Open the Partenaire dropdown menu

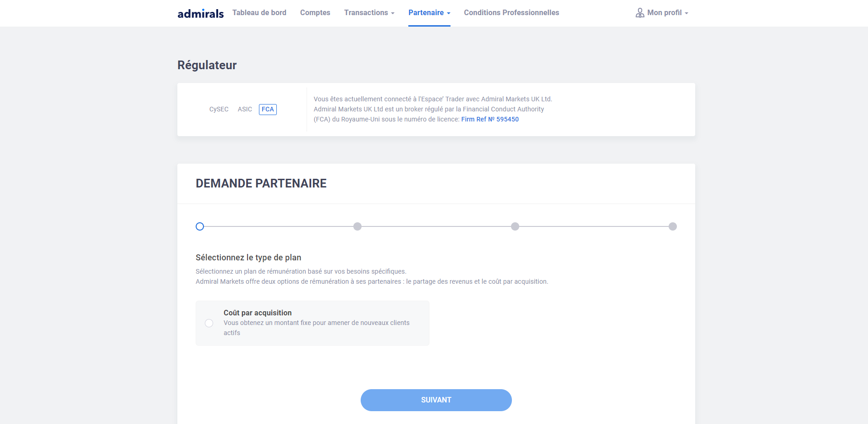tap(429, 13)
